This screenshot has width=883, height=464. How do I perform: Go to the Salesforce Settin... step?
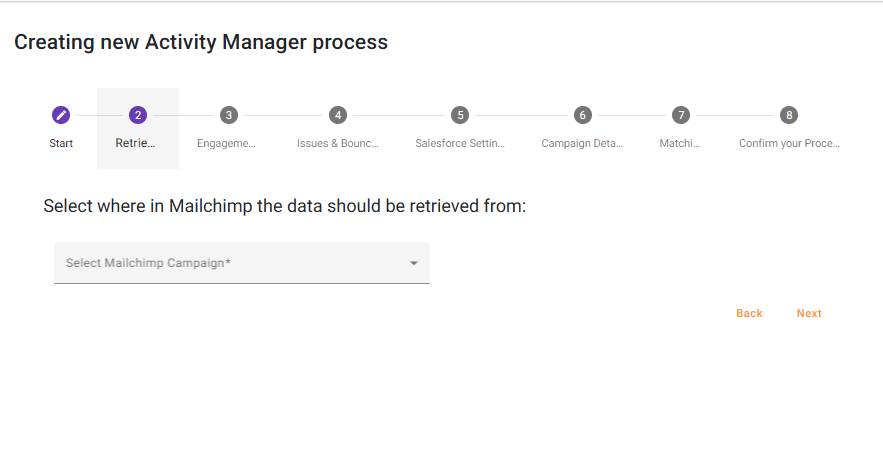(x=460, y=143)
